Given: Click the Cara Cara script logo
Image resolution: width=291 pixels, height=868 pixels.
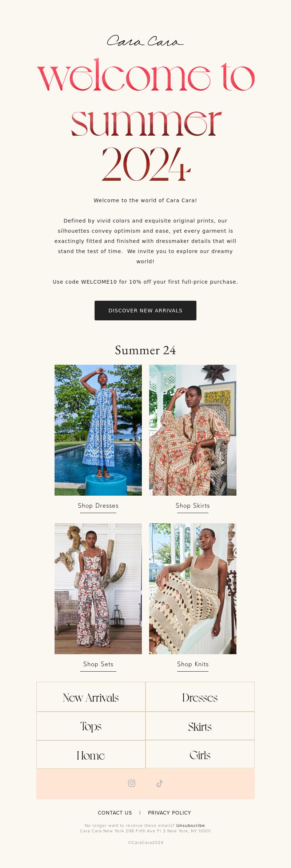Looking at the screenshot, I should pos(145,41).
